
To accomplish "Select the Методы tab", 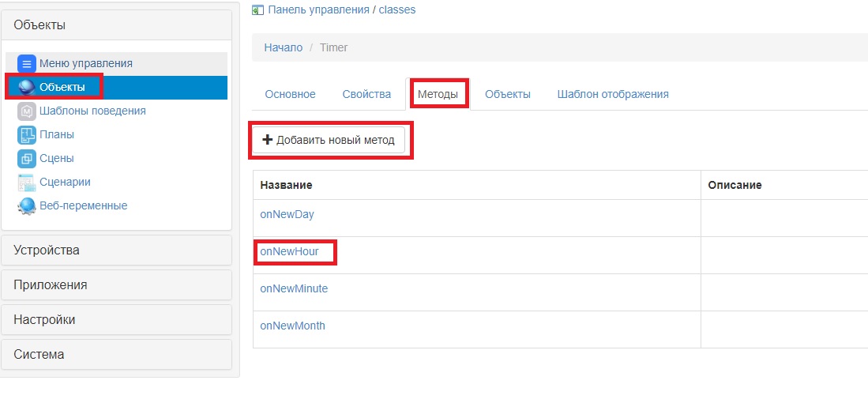I will pyautogui.click(x=438, y=94).
